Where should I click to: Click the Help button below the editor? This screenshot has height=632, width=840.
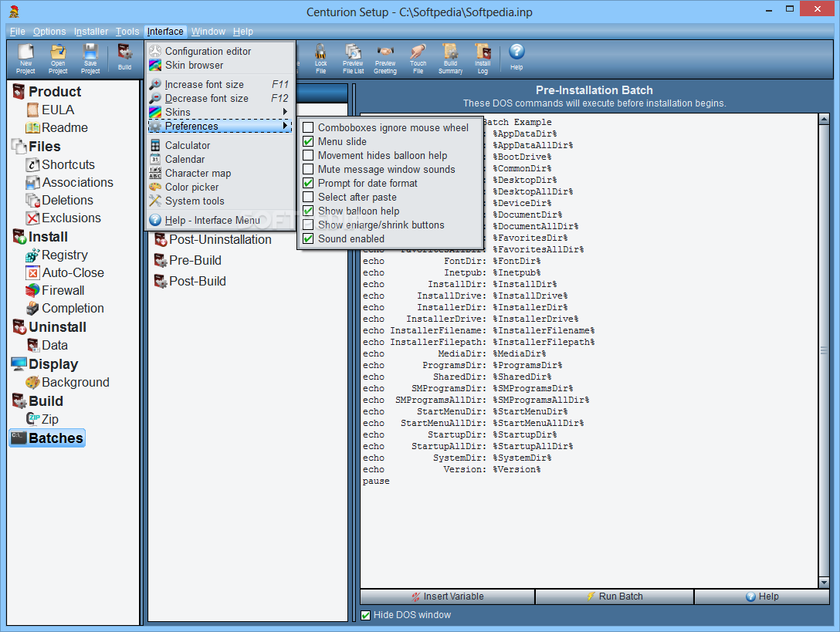click(x=762, y=597)
